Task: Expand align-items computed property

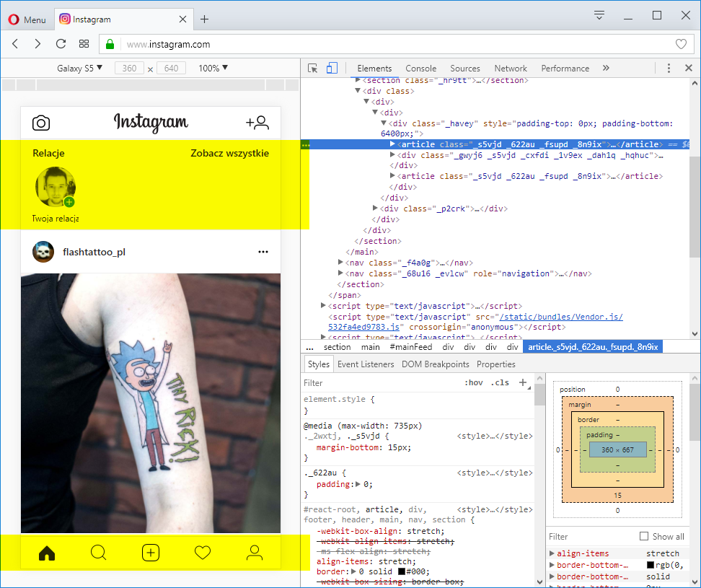Action: coord(552,553)
